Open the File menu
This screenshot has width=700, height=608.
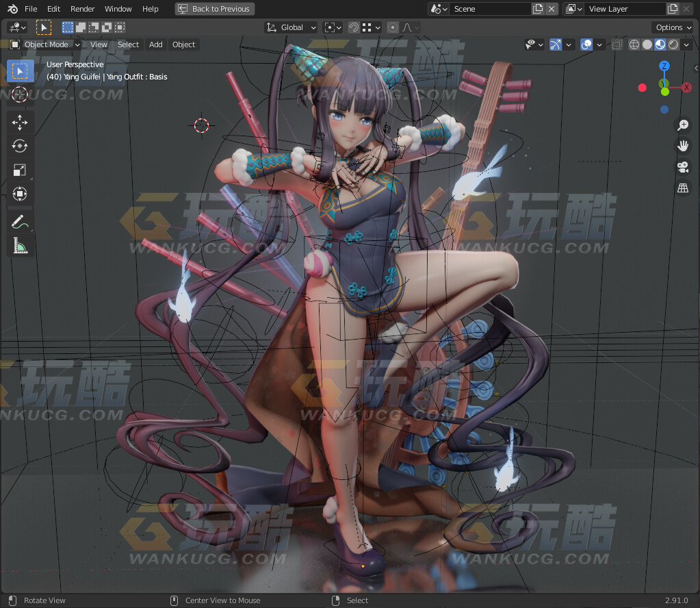coord(31,9)
